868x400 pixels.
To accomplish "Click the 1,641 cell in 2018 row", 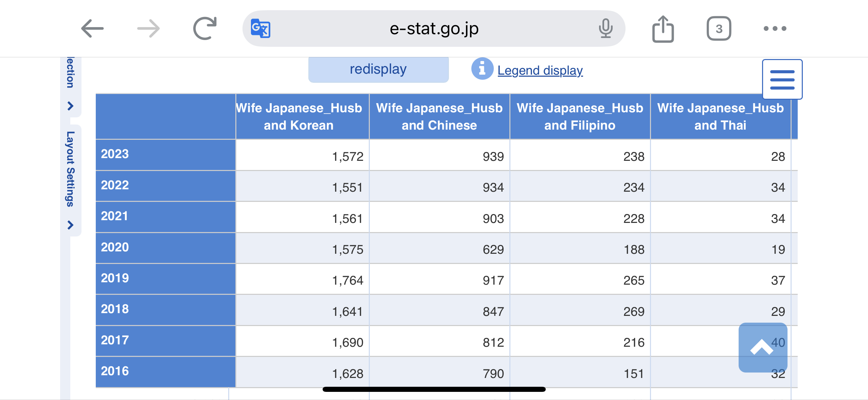I will coord(302,310).
